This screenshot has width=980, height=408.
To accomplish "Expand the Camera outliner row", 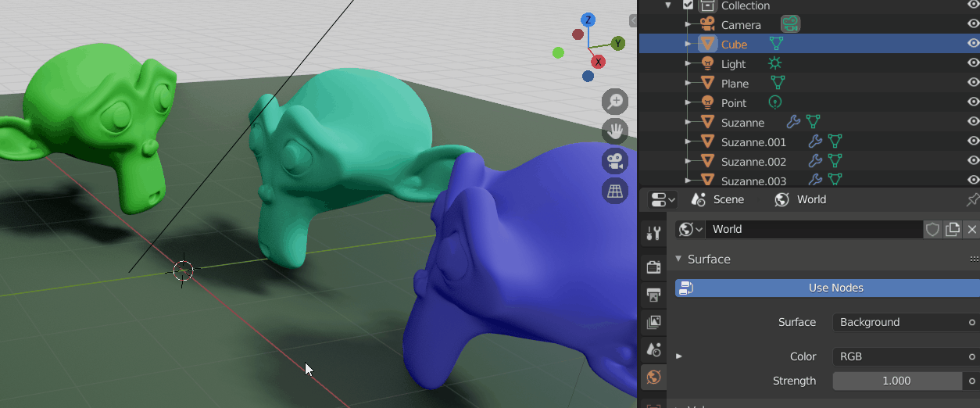I will click(688, 24).
